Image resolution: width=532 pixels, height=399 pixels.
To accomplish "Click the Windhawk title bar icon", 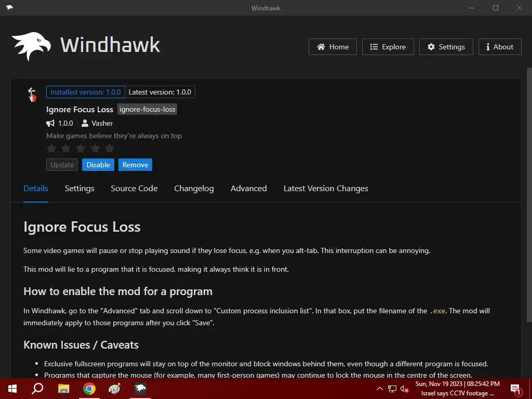I will (9, 7).
